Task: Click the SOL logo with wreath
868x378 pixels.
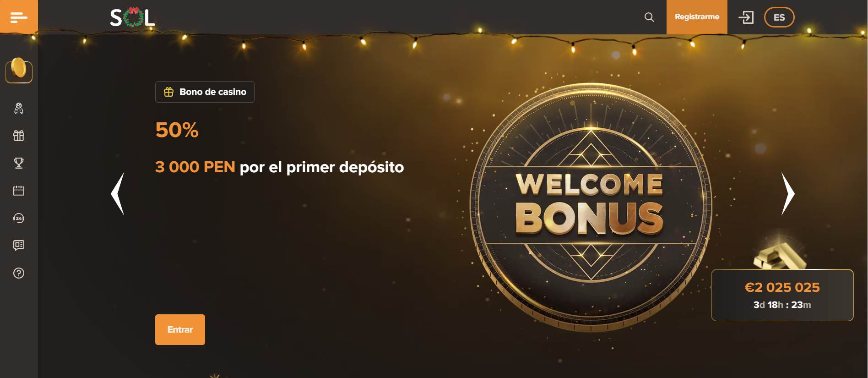Action: pyautogui.click(x=133, y=17)
